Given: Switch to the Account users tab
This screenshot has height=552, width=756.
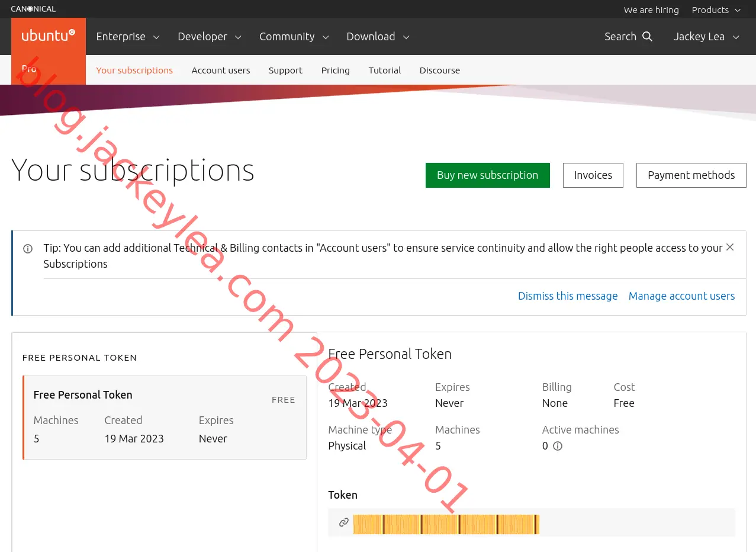Looking at the screenshot, I should [x=221, y=70].
